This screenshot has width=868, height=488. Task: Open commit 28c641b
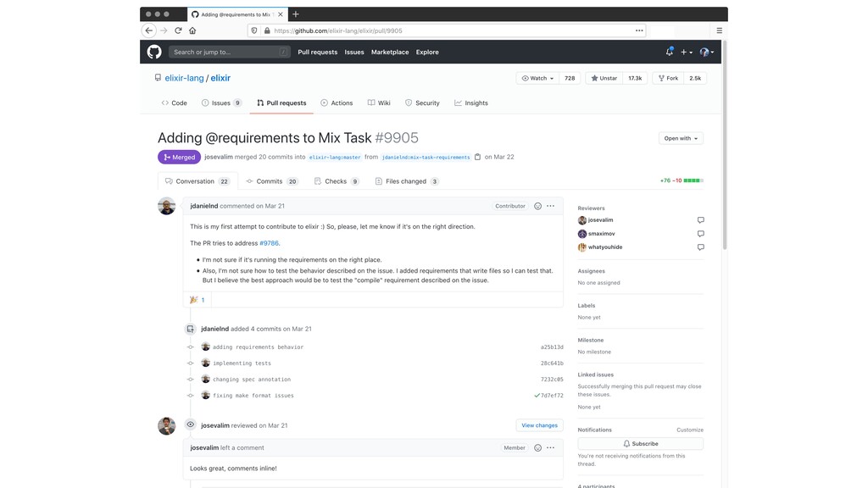(552, 363)
